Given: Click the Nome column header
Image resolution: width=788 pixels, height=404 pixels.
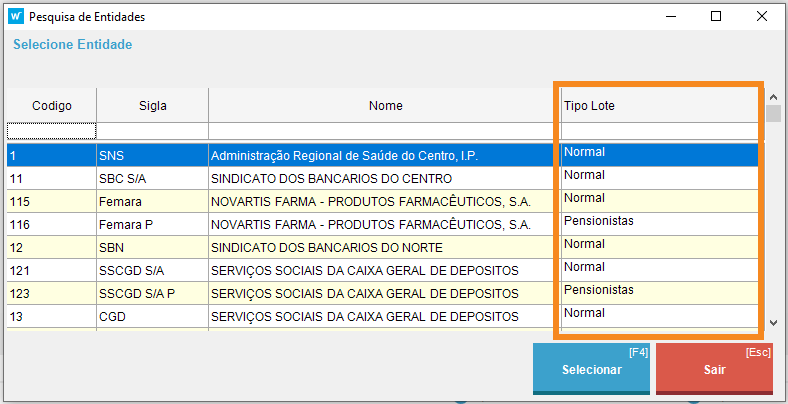Looking at the screenshot, I should 385,105.
